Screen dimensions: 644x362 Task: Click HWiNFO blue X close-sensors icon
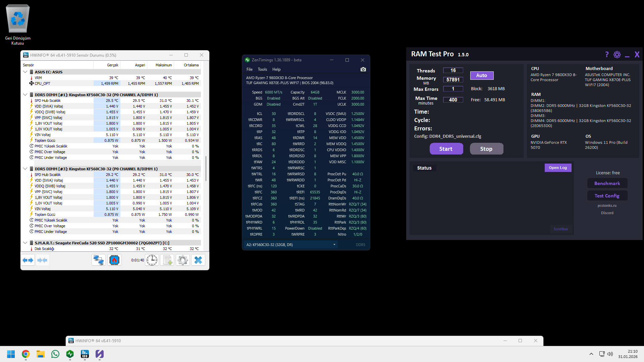pos(198,260)
